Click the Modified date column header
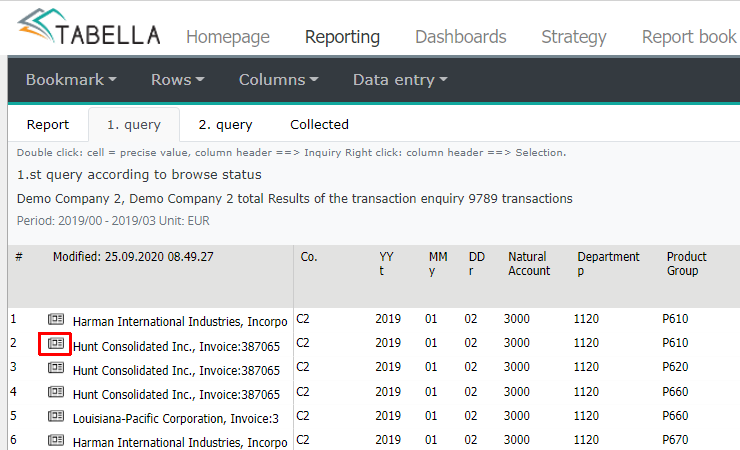The height and width of the screenshot is (450, 740). [133, 257]
